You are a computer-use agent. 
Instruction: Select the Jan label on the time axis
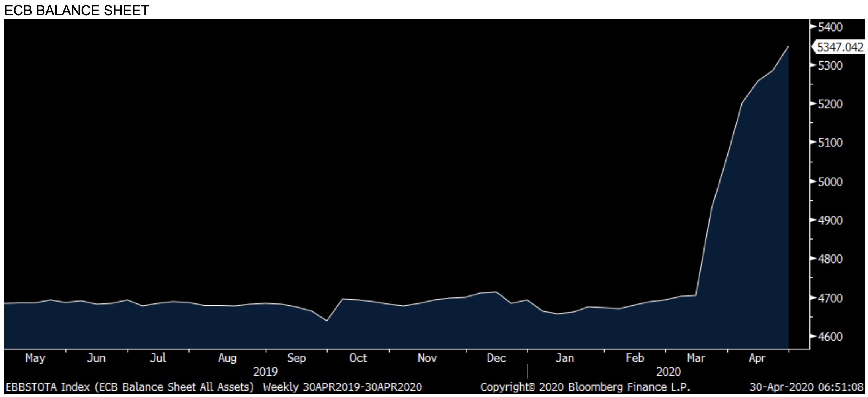click(565, 358)
